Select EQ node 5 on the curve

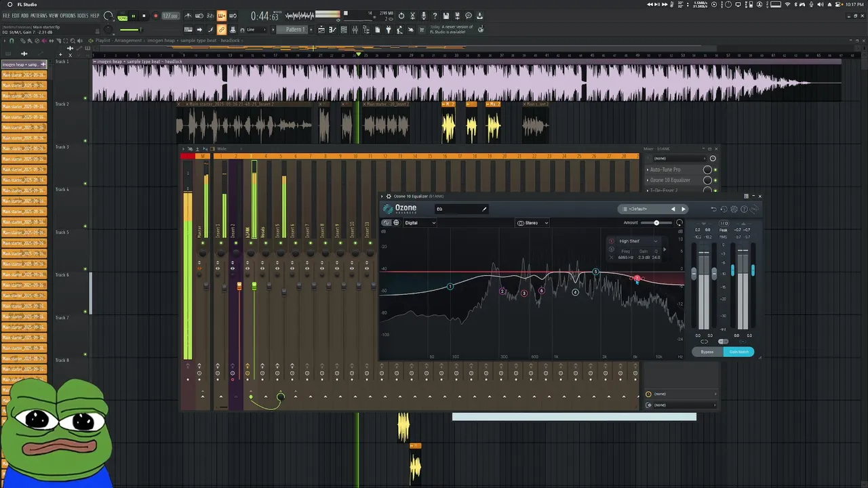[x=595, y=272]
